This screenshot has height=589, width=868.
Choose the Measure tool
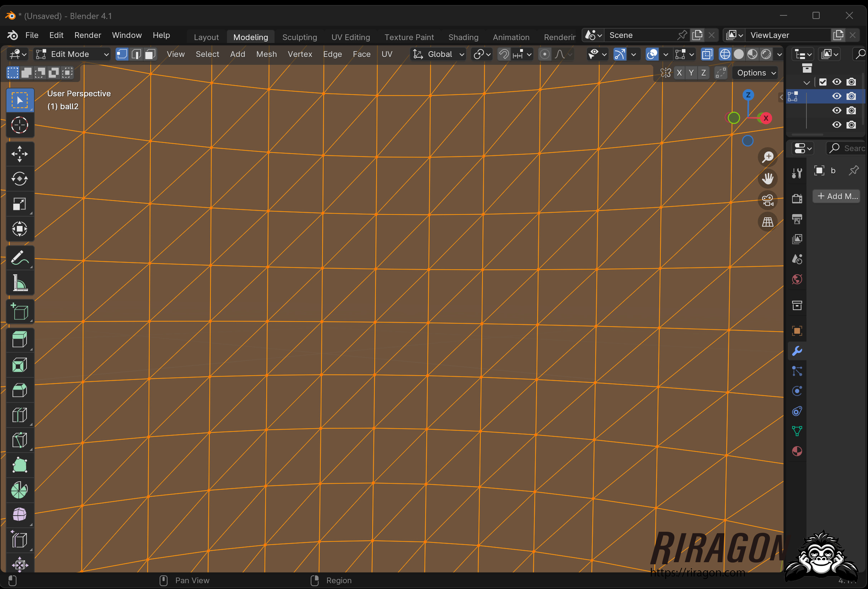tap(19, 283)
